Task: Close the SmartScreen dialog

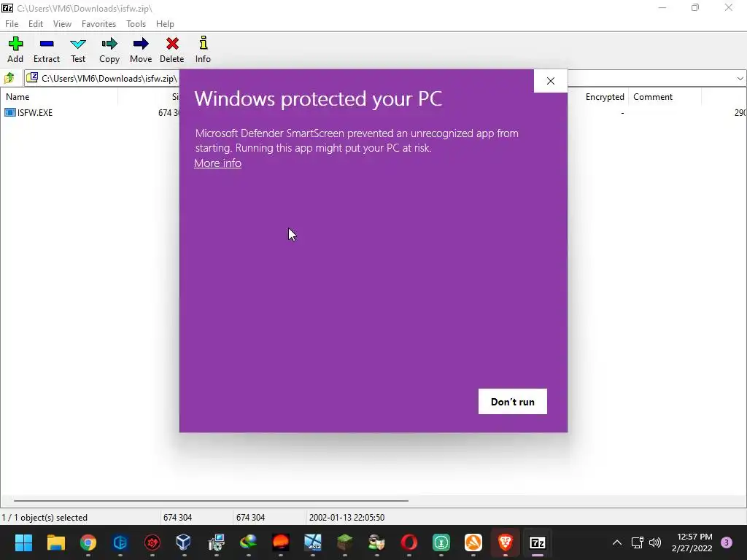Action: [550, 81]
